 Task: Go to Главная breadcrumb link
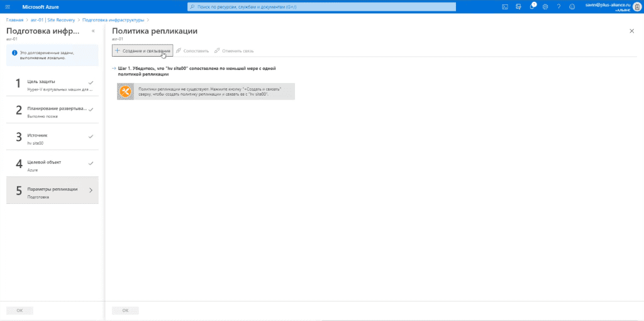[14, 20]
